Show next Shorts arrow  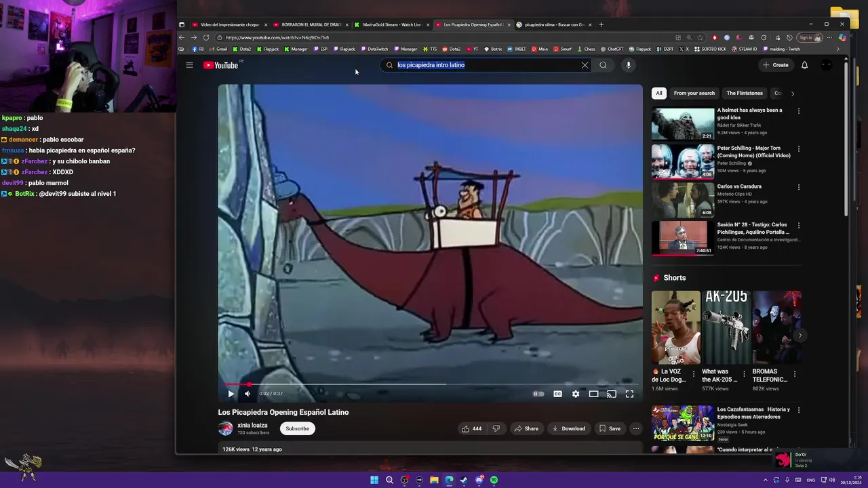[x=800, y=335]
